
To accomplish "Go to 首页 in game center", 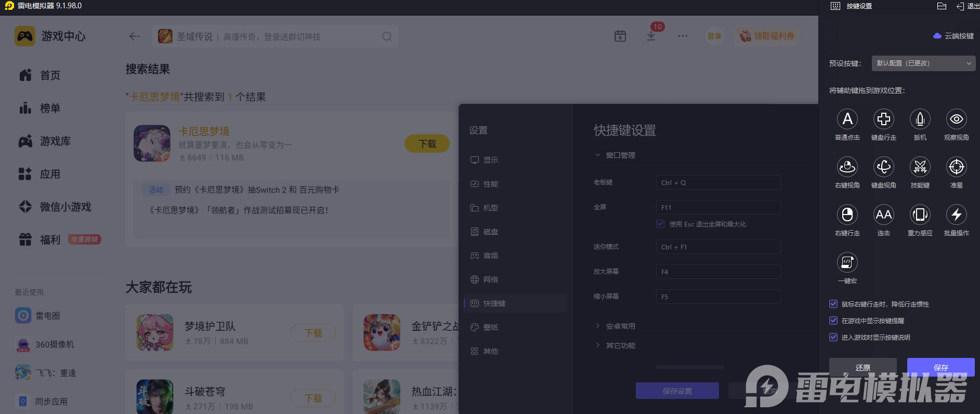I will click(40, 75).
